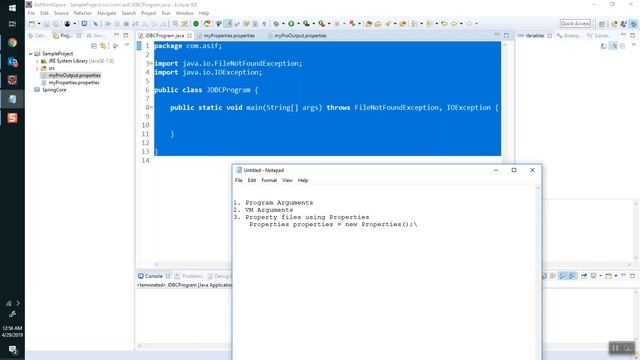Open the Notepad Format menu

click(x=269, y=180)
